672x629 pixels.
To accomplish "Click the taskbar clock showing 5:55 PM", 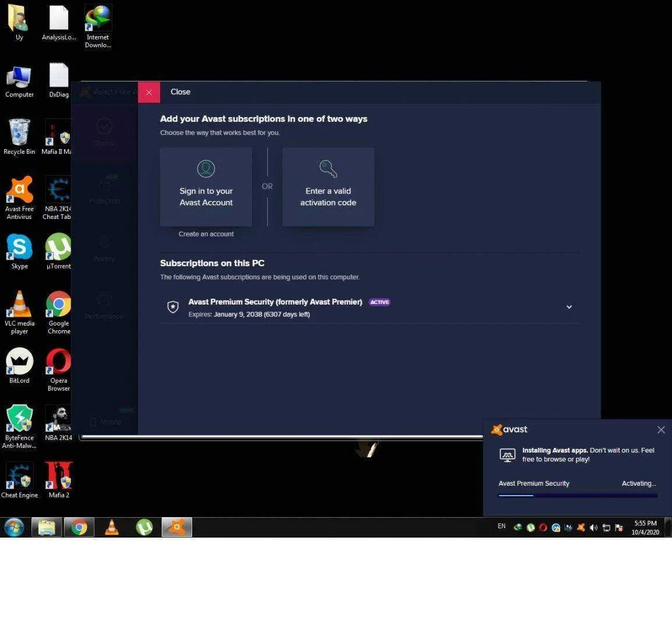I will (645, 528).
